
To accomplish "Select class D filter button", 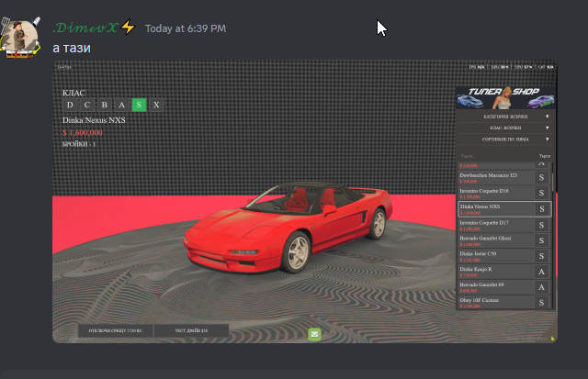I will tap(70, 105).
